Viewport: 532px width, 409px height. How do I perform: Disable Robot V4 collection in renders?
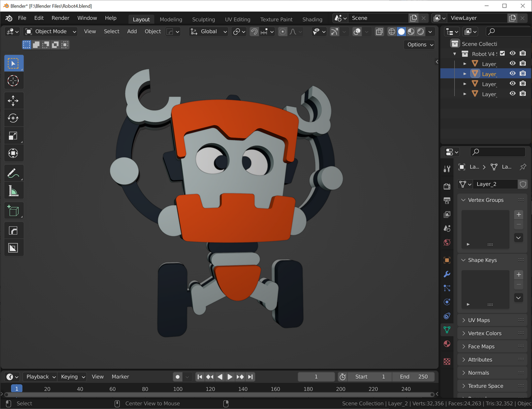pyautogui.click(x=523, y=54)
